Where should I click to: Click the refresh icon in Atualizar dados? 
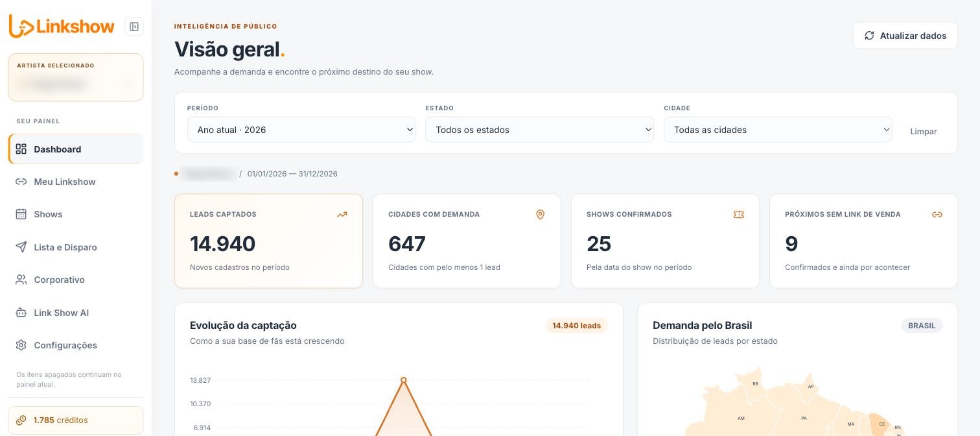[x=870, y=36]
